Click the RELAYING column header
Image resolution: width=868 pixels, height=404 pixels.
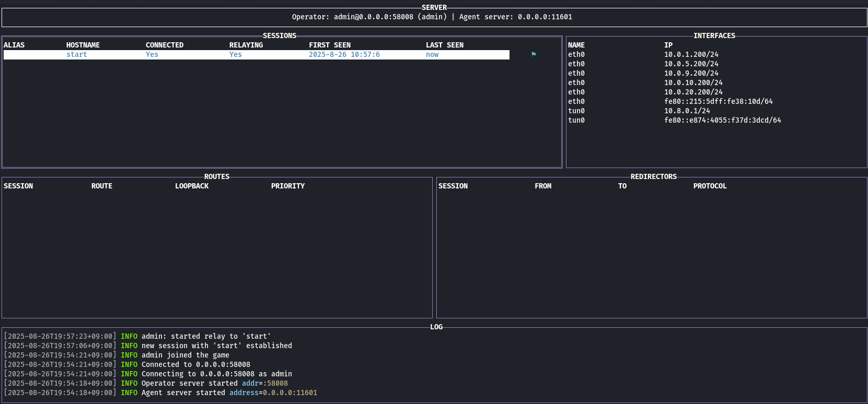(x=246, y=45)
